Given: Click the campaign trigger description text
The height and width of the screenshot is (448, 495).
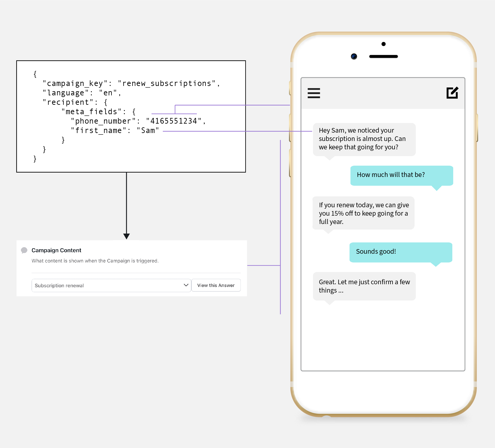Looking at the screenshot, I should coord(95,261).
